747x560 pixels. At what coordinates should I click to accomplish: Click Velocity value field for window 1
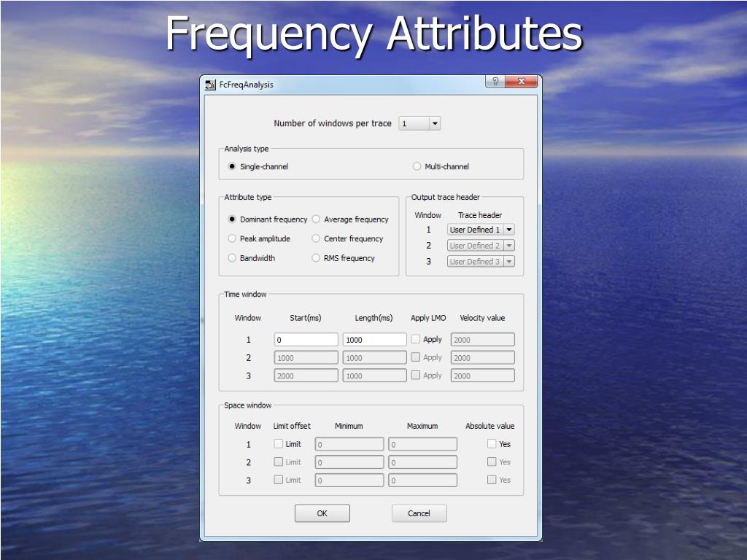pyautogui.click(x=483, y=340)
